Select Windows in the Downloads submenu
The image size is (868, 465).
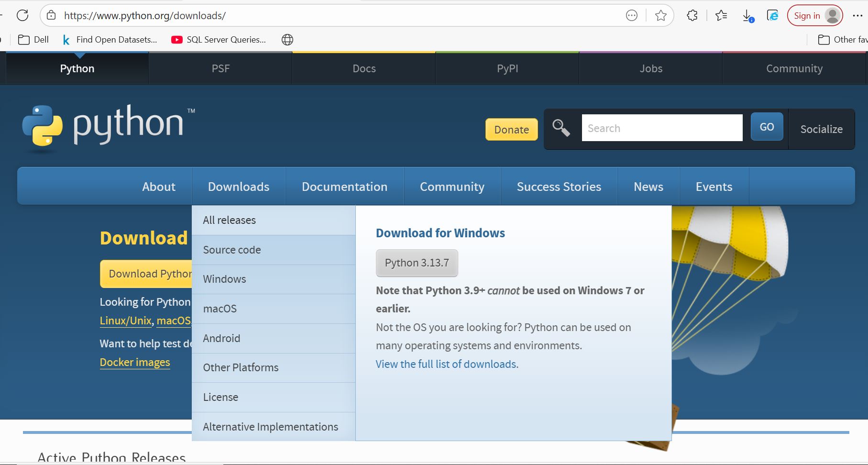pyautogui.click(x=224, y=279)
